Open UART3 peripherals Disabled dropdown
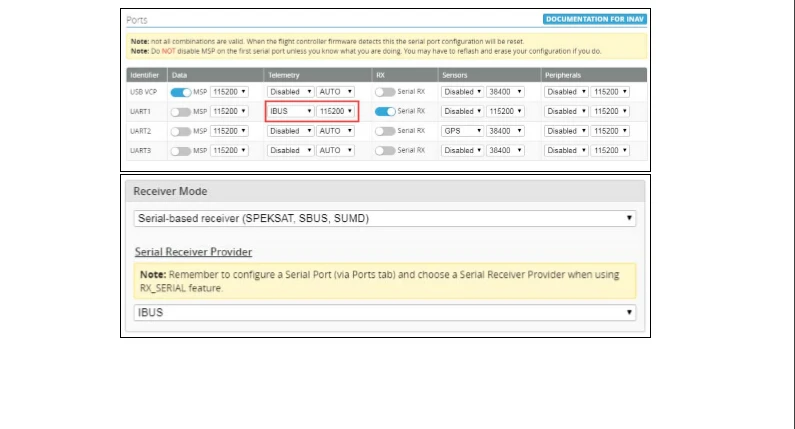Screen dimensions: 795x429 pos(566,150)
